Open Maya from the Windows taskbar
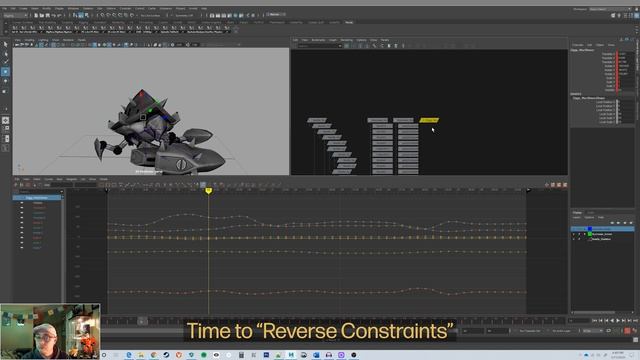This screenshot has height=360, width=640. pyautogui.click(x=291, y=355)
